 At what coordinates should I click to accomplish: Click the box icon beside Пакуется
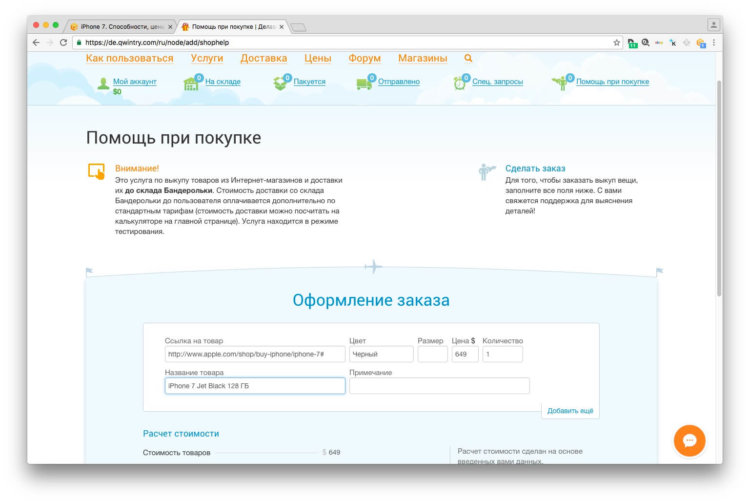280,84
